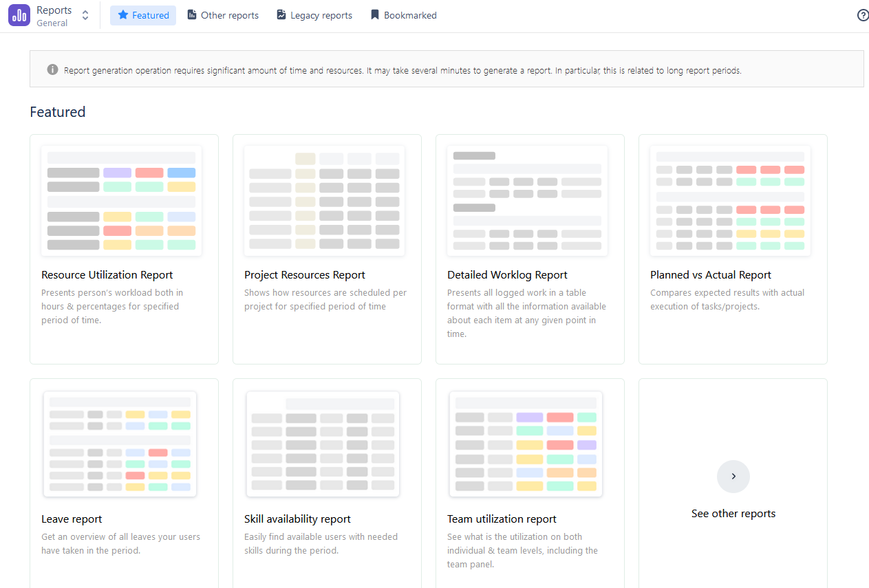
Task: Click description 'Easily find available users with needed skills'
Action: coord(321,543)
